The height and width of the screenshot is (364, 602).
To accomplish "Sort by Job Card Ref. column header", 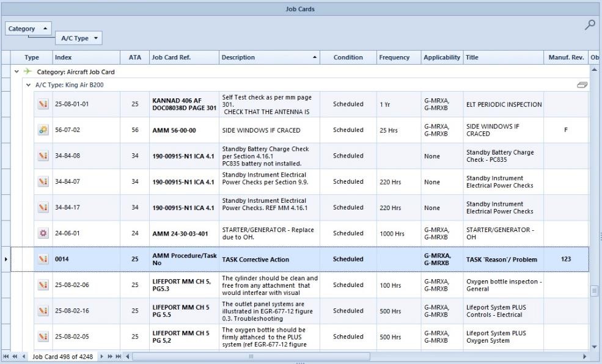I will [x=185, y=57].
